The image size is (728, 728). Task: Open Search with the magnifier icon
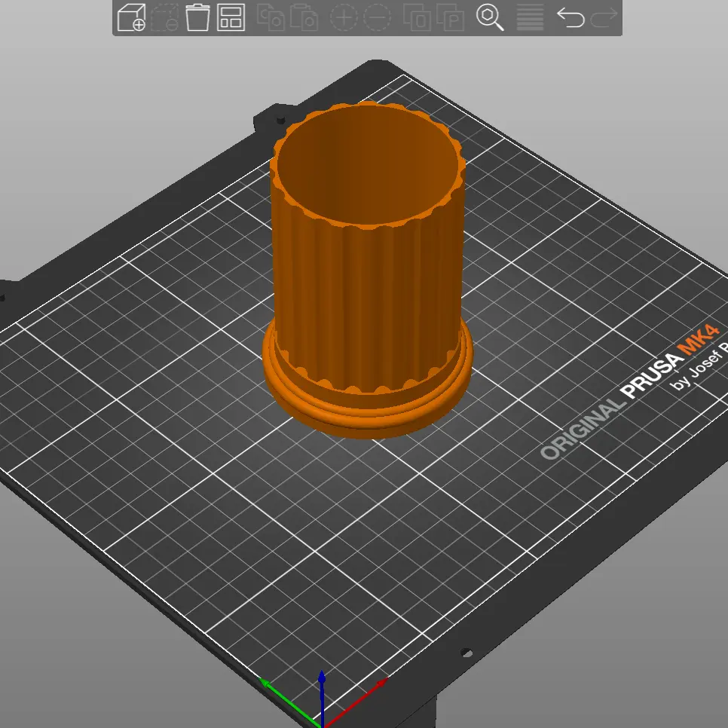point(490,17)
